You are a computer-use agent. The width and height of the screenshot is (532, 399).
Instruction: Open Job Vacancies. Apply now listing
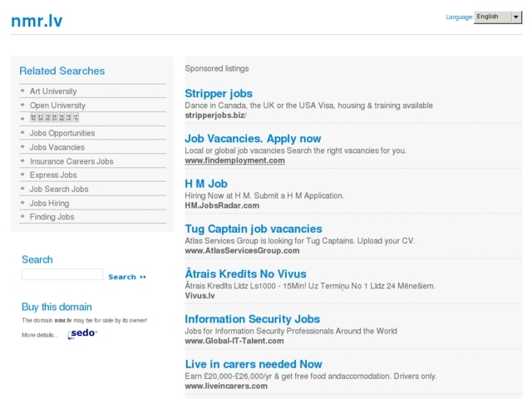(253, 139)
